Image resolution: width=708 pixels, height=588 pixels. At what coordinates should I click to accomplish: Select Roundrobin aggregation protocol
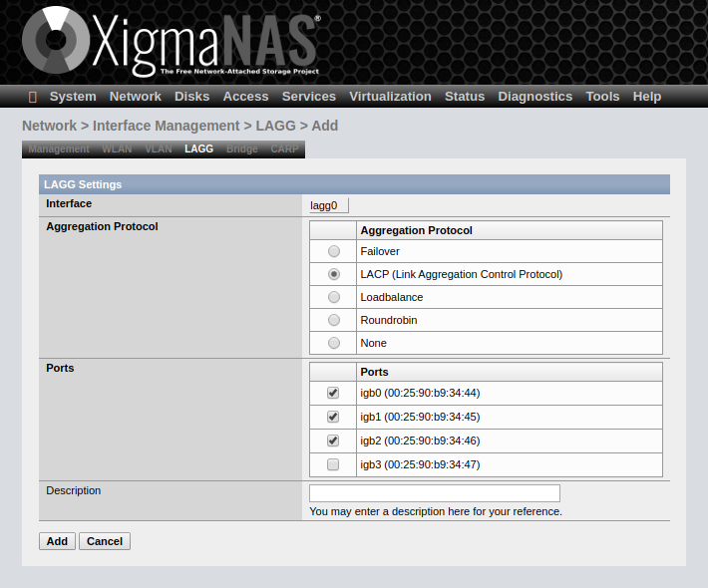tap(334, 320)
